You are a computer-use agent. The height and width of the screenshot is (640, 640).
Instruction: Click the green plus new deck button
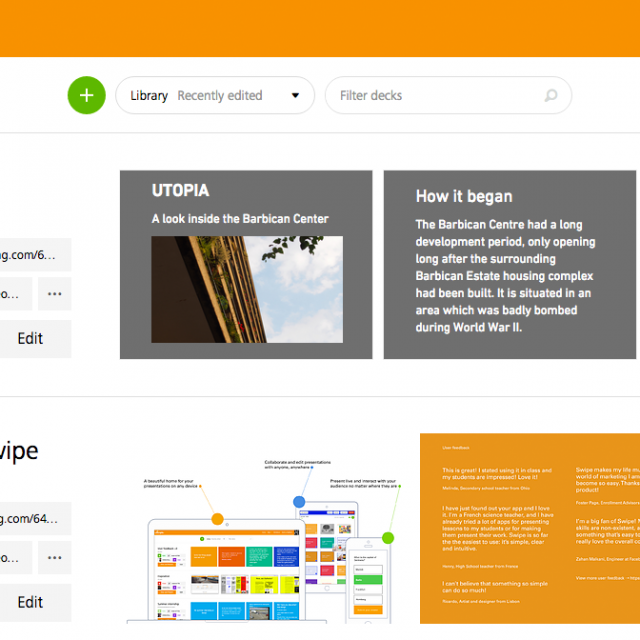[x=86, y=95]
